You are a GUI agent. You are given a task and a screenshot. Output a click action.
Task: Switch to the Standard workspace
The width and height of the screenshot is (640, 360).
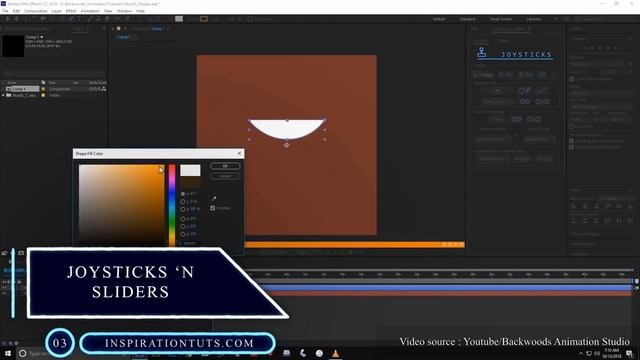[x=468, y=19]
